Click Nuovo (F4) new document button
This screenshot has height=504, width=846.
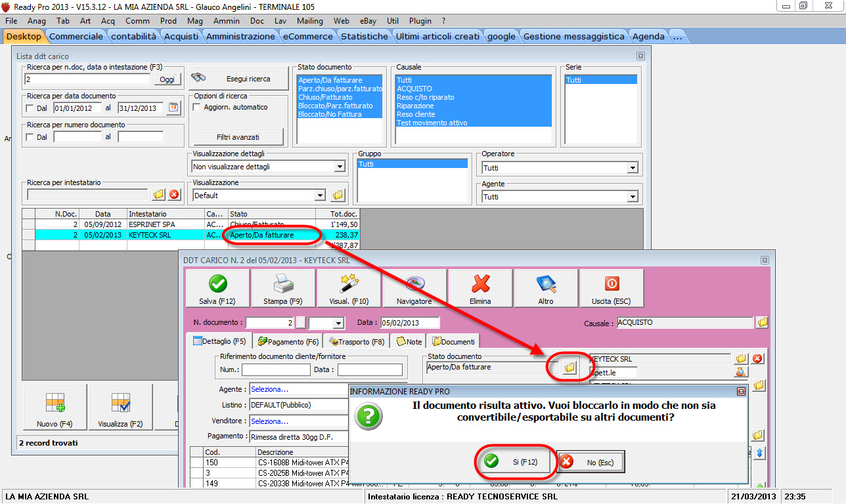(55, 408)
